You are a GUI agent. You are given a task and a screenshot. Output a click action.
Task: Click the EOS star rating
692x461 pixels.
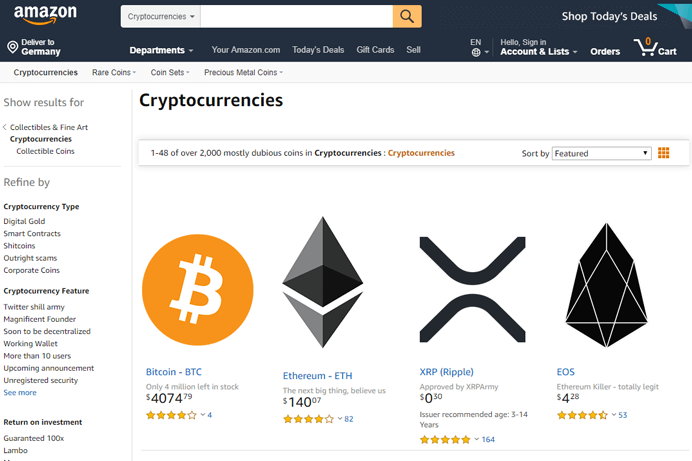[582, 415]
